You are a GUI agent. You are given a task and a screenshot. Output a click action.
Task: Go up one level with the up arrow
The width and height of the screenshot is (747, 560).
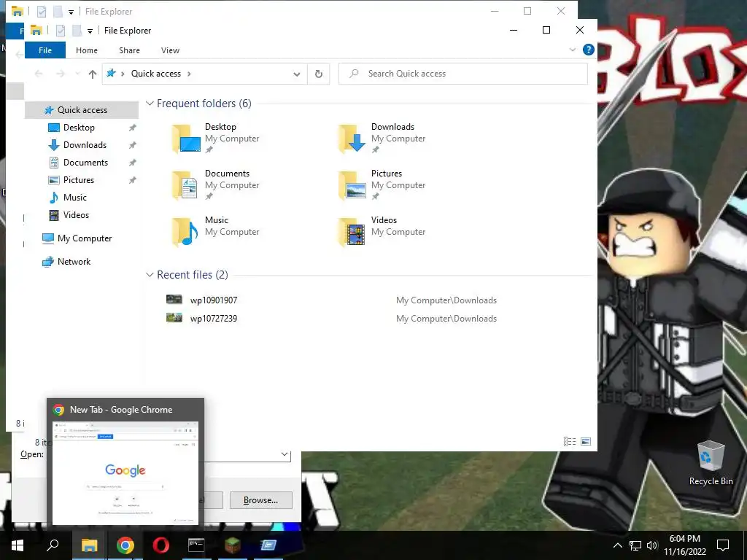coord(93,74)
